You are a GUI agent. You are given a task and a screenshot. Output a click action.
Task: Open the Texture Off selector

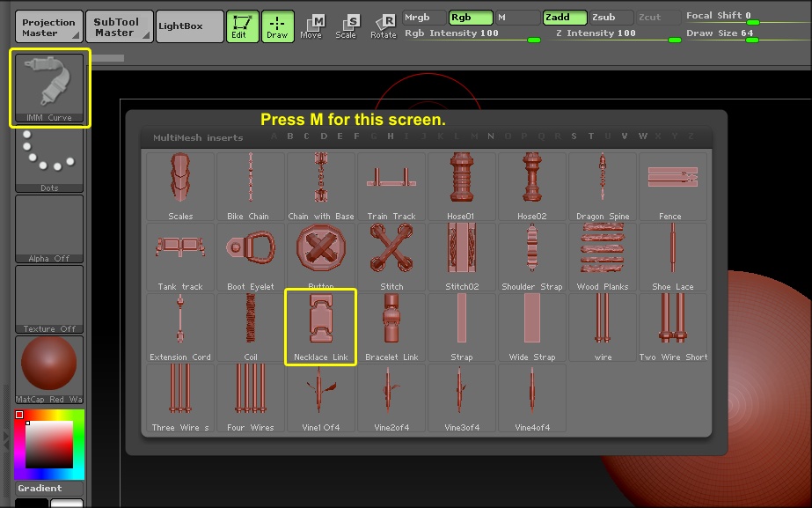tap(49, 299)
